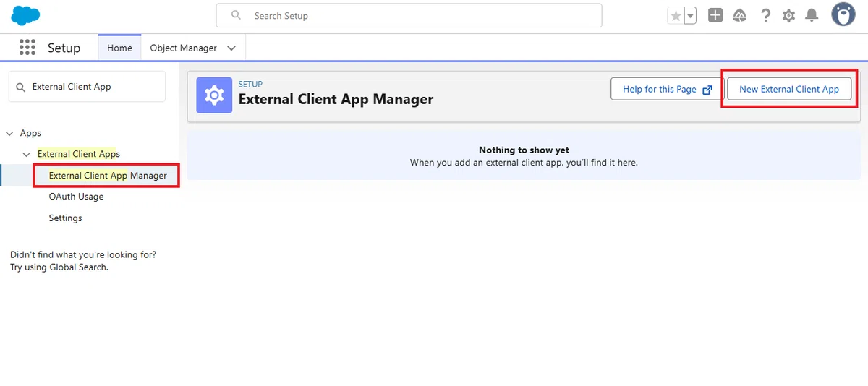Click the App Launcher dots icon

[27, 48]
